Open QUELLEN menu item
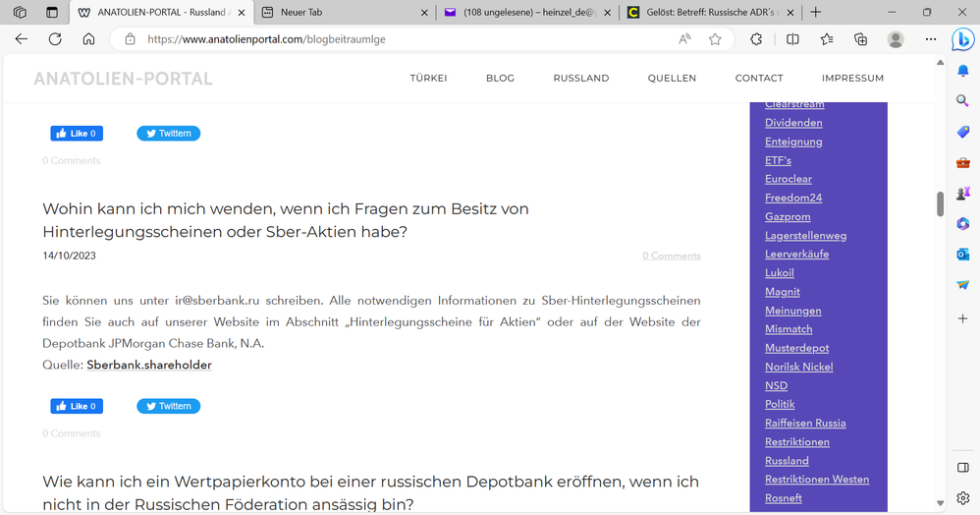 click(x=672, y=79)
